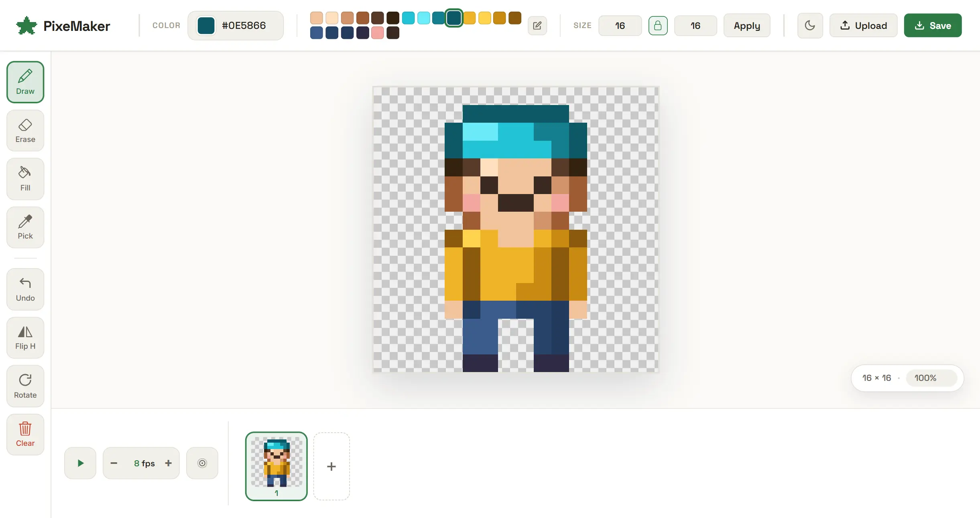
Task: Play the animation
Action: (x=80, y=463)
